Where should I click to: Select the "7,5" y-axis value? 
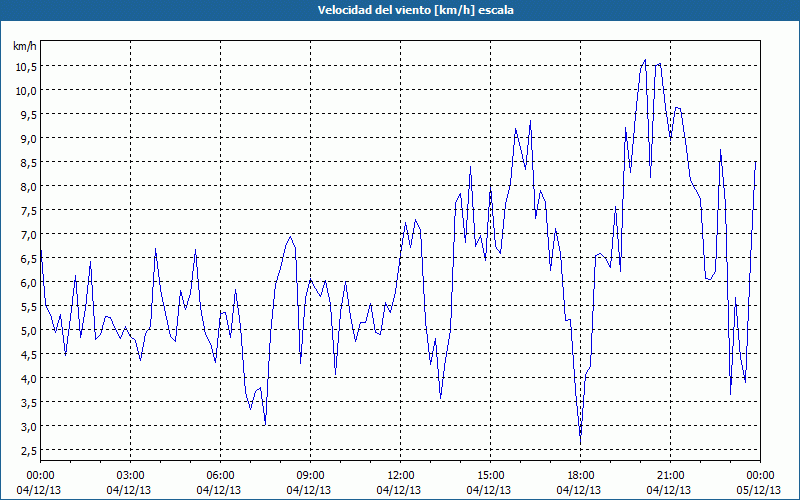[28, 211]
